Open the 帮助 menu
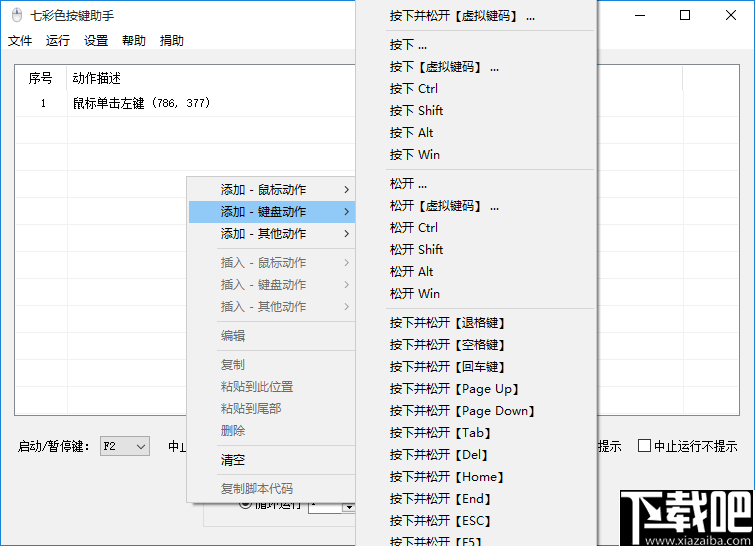755x546 pixels. pyautogui.click(x=133, y=41)
